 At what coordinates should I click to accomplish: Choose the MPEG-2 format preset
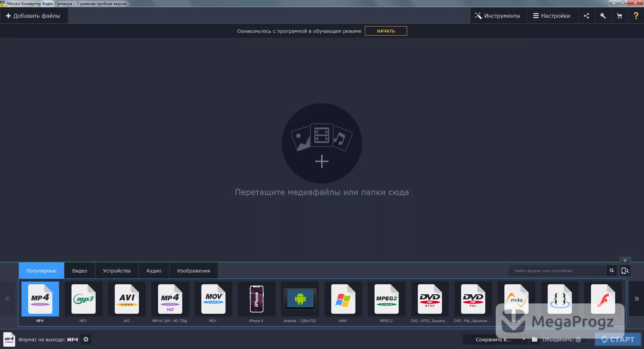pyautogui.click(x=386, y=299)
